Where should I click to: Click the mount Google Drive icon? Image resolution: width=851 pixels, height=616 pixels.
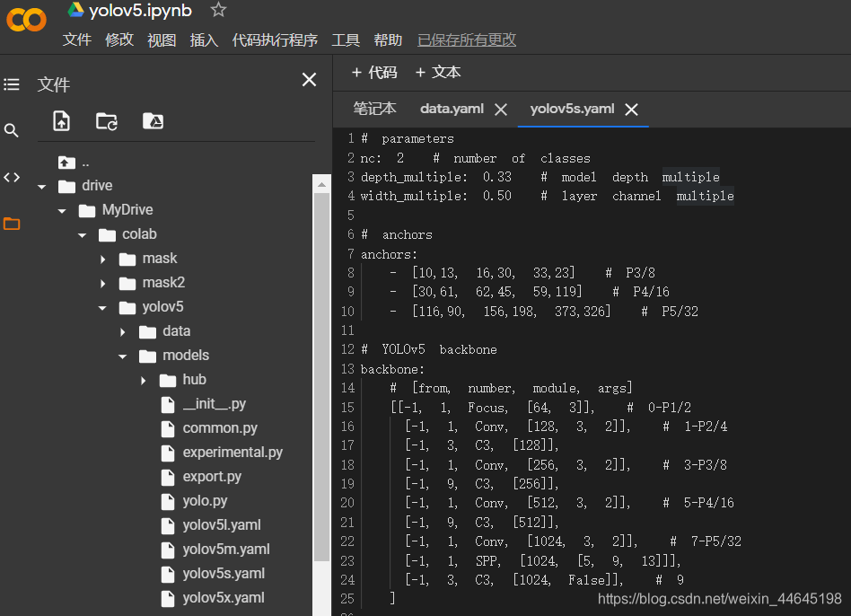[x=153, y=121]
